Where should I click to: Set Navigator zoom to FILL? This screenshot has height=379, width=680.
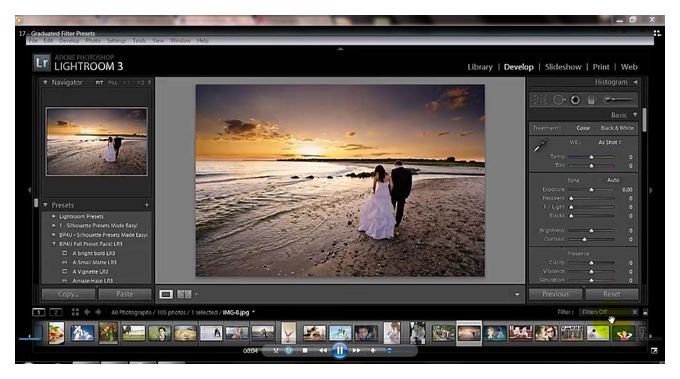point(112,82)
